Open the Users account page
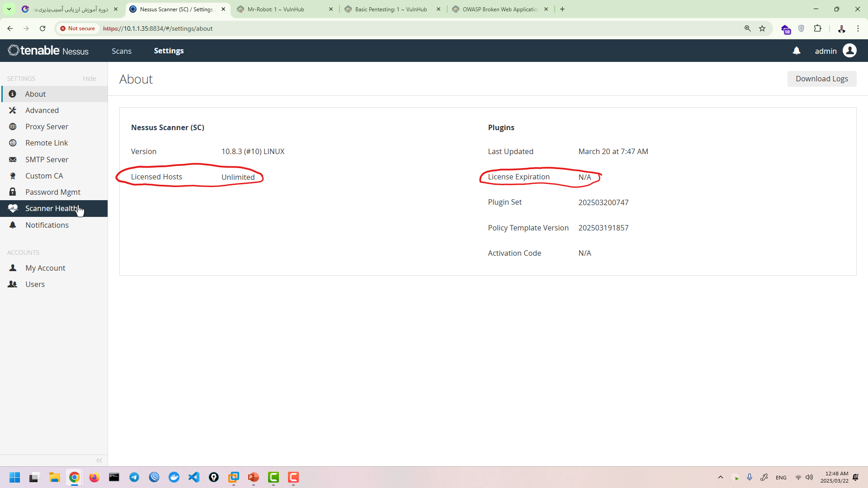 (35, 284)
